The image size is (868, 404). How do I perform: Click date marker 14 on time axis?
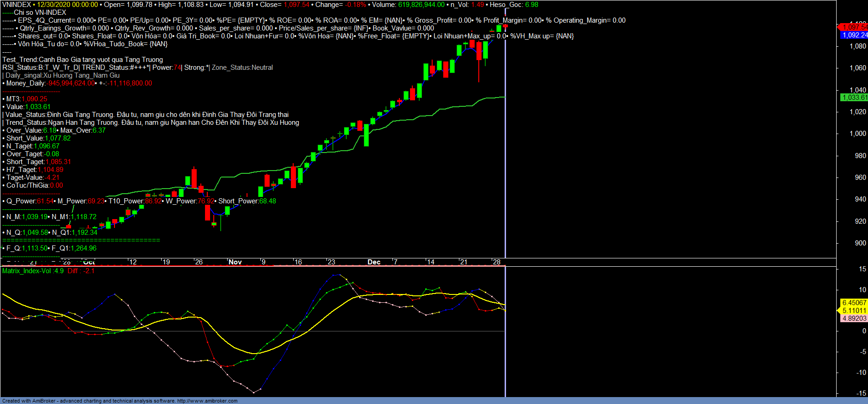click(430, 262)
